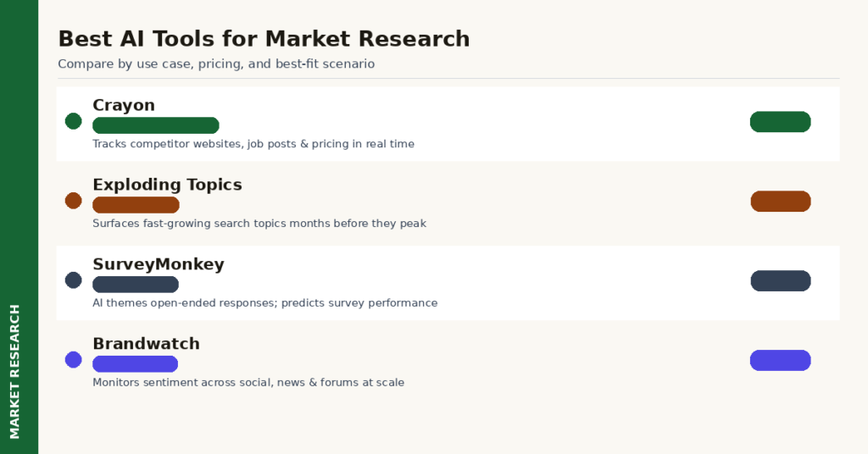
Task: Click the purple badge at right of Brandwatch row
Action: click(781, 361)
